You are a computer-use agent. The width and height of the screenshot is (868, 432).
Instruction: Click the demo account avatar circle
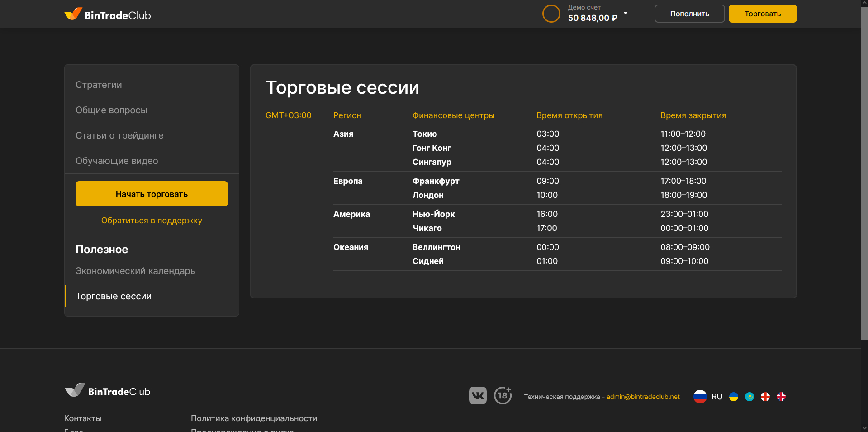tap(551, 14)
